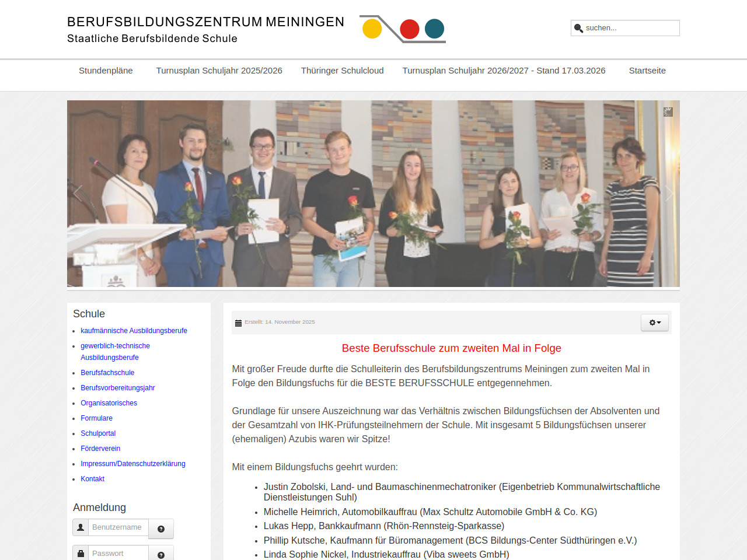747x560 pixels.
Task: Show the previous slideshow image
Action: point(78,194)
